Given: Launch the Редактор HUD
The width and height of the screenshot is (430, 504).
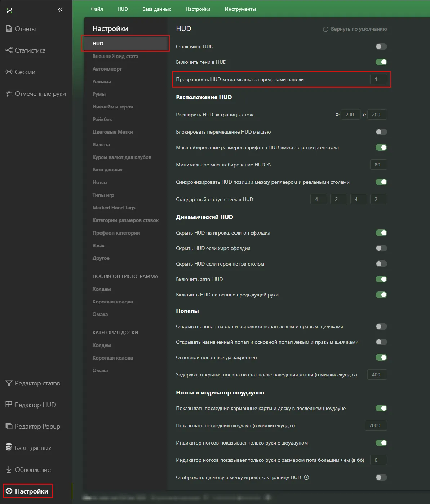Looking at the screenshot, I should point(35,405).
